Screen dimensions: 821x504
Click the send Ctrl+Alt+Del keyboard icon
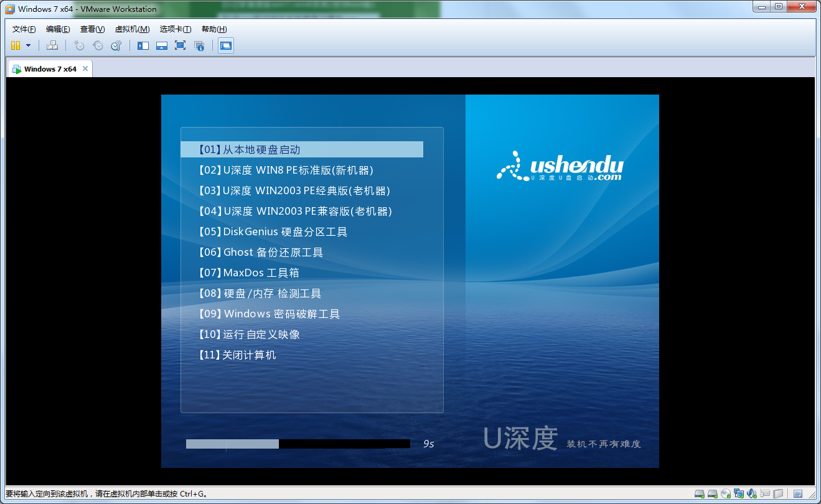click(52, 45)
